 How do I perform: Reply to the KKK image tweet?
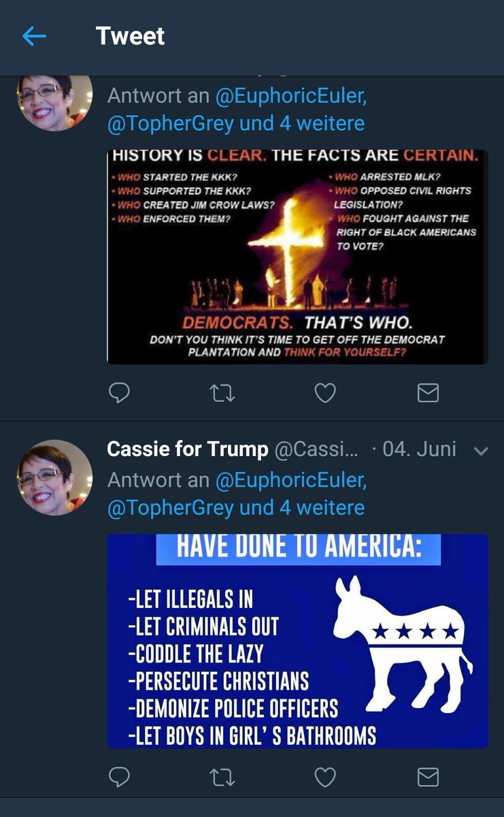click(x=119, y=393)
